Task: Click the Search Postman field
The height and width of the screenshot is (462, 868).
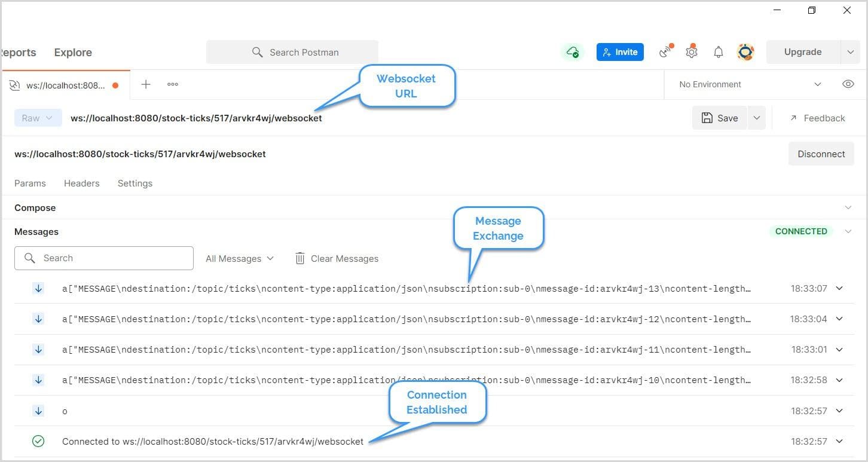Action: pyautogui.click(x=292, y=52)
